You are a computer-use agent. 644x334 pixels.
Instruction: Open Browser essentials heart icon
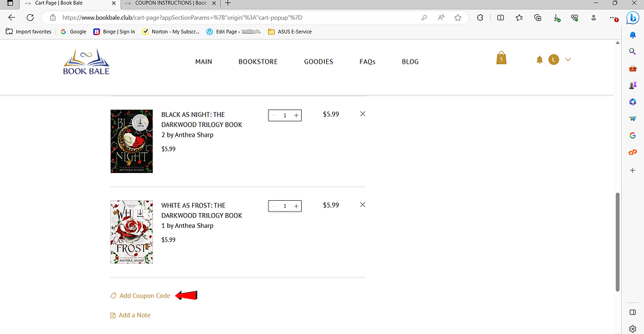tap(574, 18)
